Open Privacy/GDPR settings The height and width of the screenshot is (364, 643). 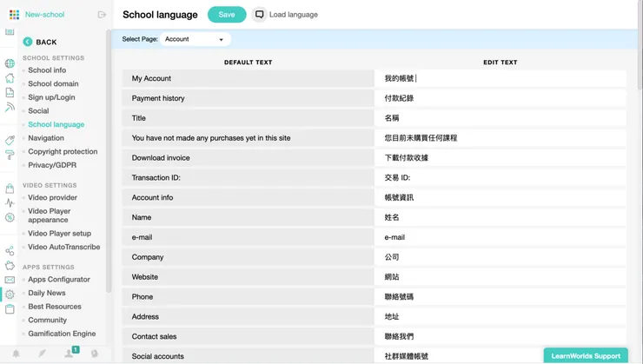tap(52, 165)
